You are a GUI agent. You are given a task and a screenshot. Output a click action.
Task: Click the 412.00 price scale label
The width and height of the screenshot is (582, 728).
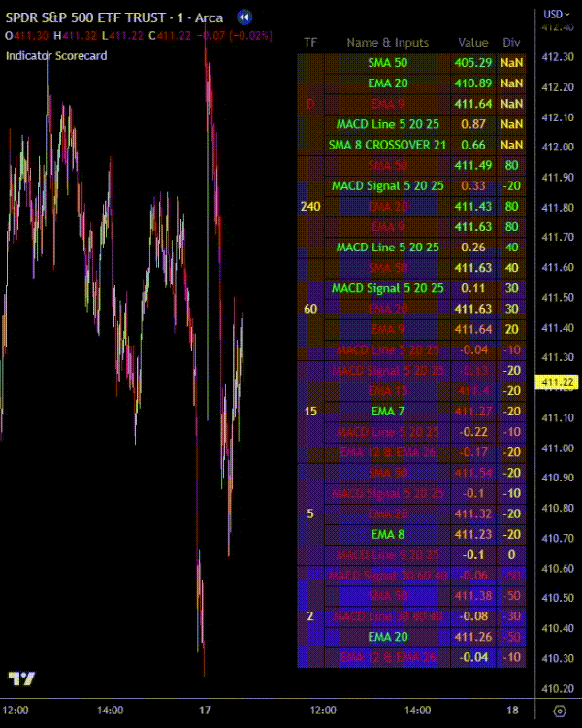[x=558, y=147]
